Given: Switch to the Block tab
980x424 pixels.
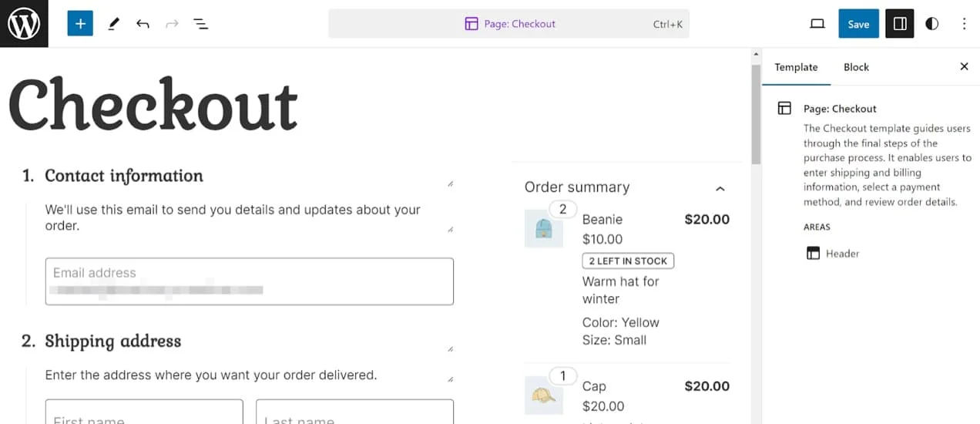Looking at the screenshot, I should pos(856,67).
